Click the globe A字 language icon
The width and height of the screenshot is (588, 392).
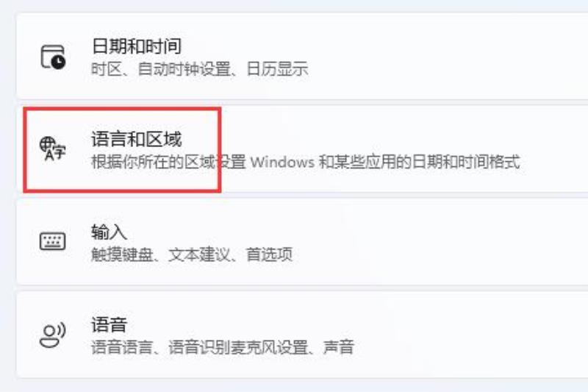click(x=52, y=149)
